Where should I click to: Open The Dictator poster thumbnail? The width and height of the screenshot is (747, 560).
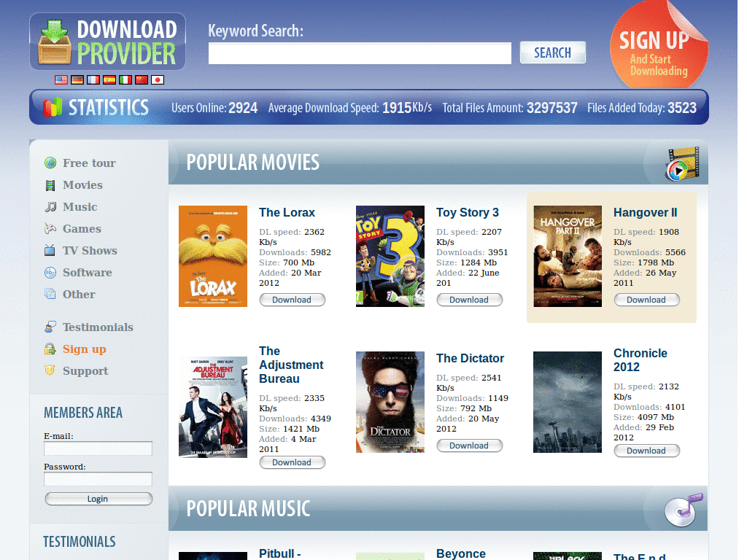(390, 402)
